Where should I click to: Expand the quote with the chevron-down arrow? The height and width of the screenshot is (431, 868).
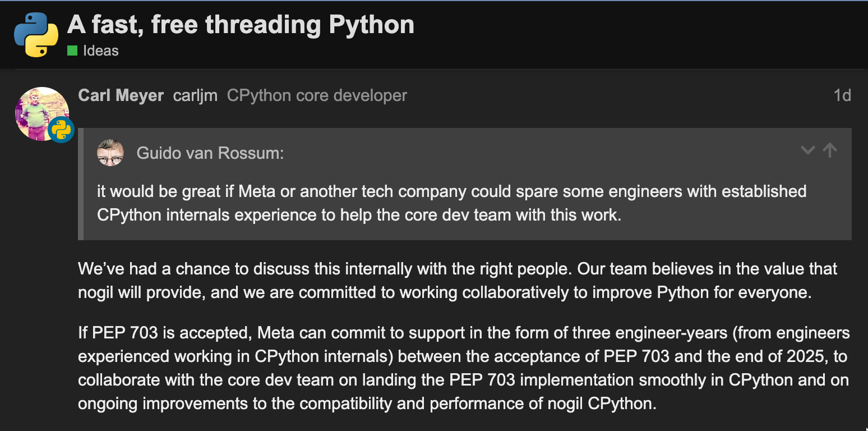pos(807,150)
